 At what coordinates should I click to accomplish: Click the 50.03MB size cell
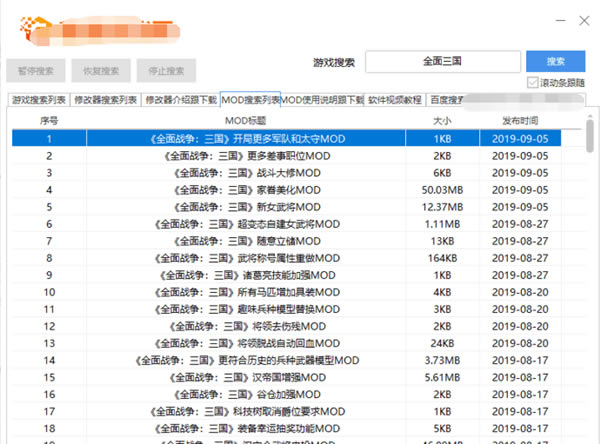[442, 190]
